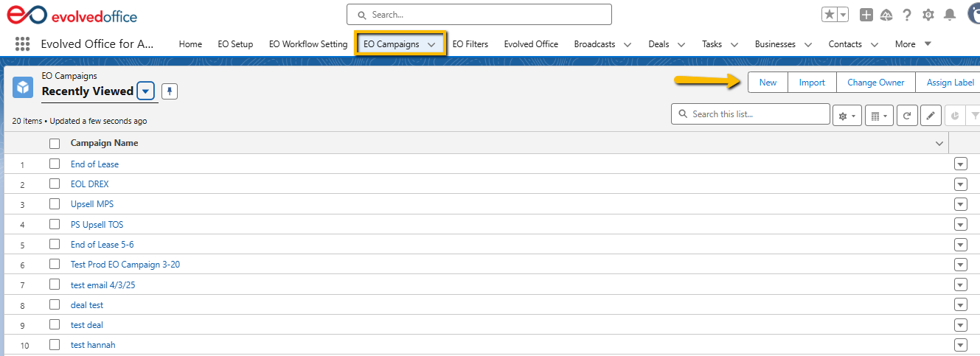Open the Evolved Office tab
This screenshot has height=356, width=980.
coord(531,44)
